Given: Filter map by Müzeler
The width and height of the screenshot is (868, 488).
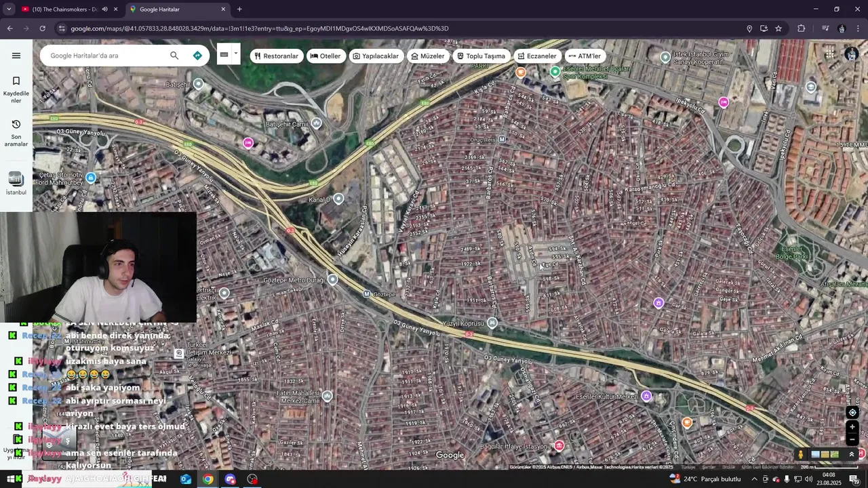Looking at the screenshot, I should click(x=428, y=56).
